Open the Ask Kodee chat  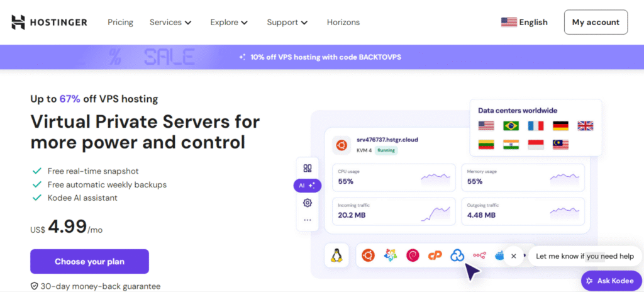(x=611, y=281)
